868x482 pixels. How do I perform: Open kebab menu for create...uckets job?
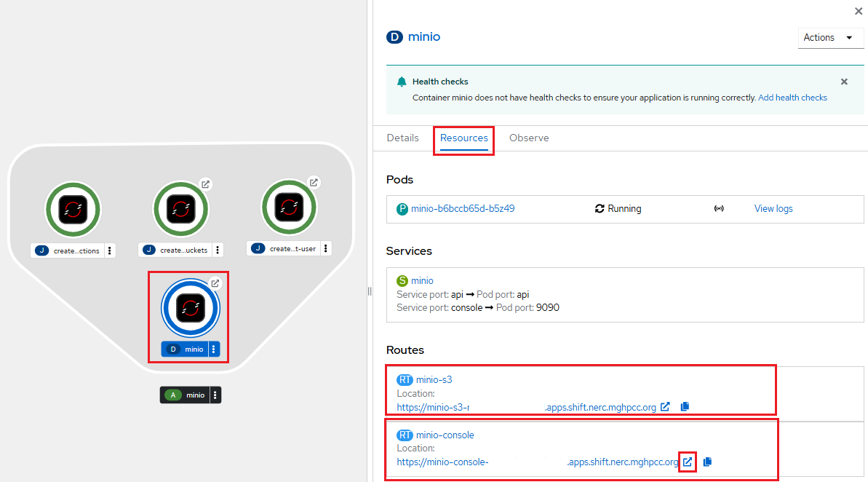(x=218, y=250)
